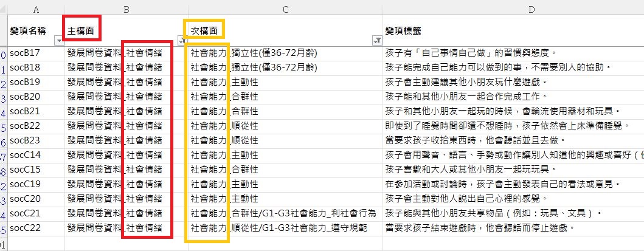Select column C header
Image resolution: width=644 pixels, height=251 pixels.
285,9
